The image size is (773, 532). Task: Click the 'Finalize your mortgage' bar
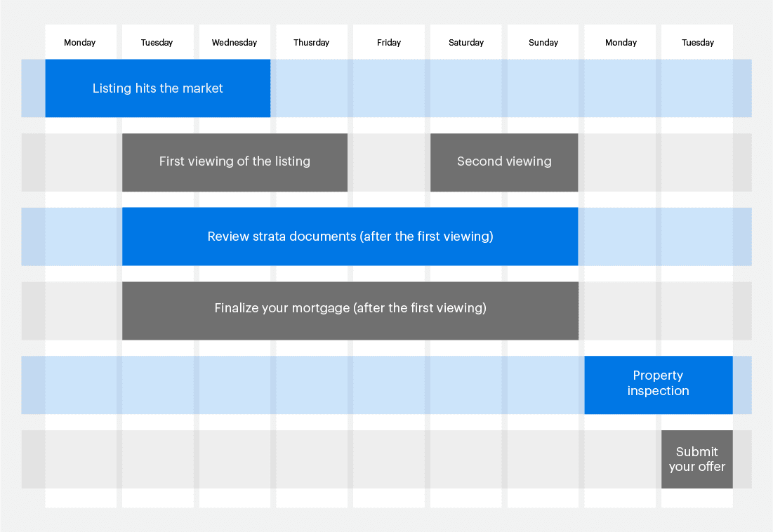click(350, 311)
